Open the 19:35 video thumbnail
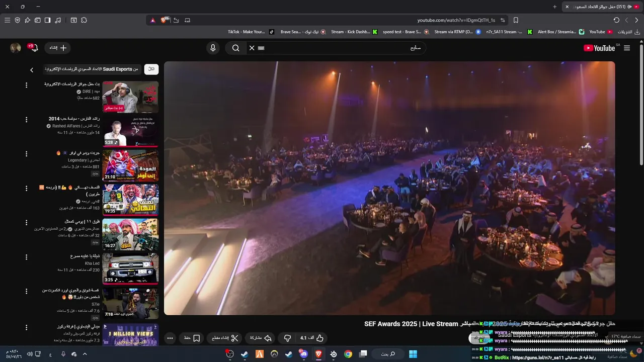Viewport: 644px width, 362px height. pyautogui.click(x=130, y=200)
